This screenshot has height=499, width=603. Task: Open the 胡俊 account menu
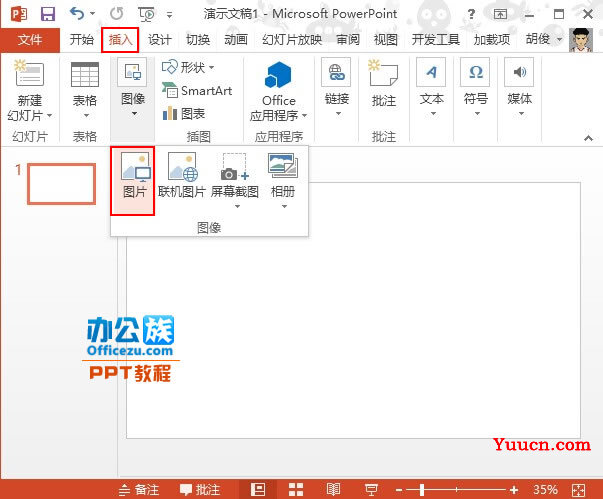544,39
